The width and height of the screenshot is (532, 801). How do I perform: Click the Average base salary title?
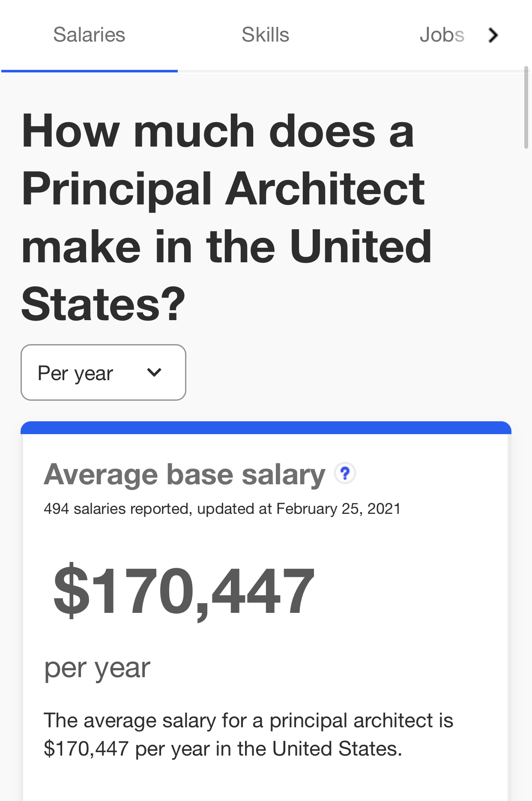[x=185, y=475]
